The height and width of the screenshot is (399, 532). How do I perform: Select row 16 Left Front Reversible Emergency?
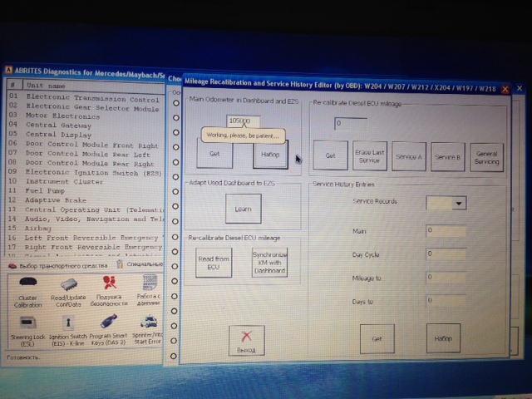(x=86, y=238)
